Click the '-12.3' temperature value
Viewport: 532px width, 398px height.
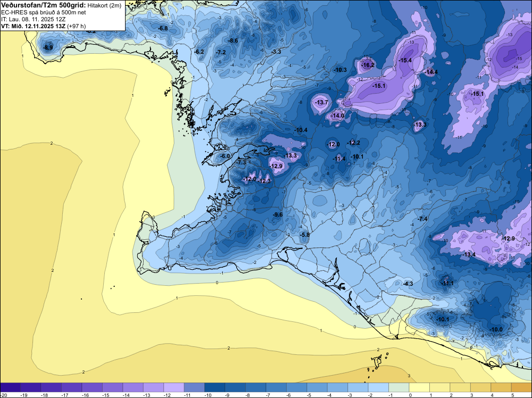(264, 181)
